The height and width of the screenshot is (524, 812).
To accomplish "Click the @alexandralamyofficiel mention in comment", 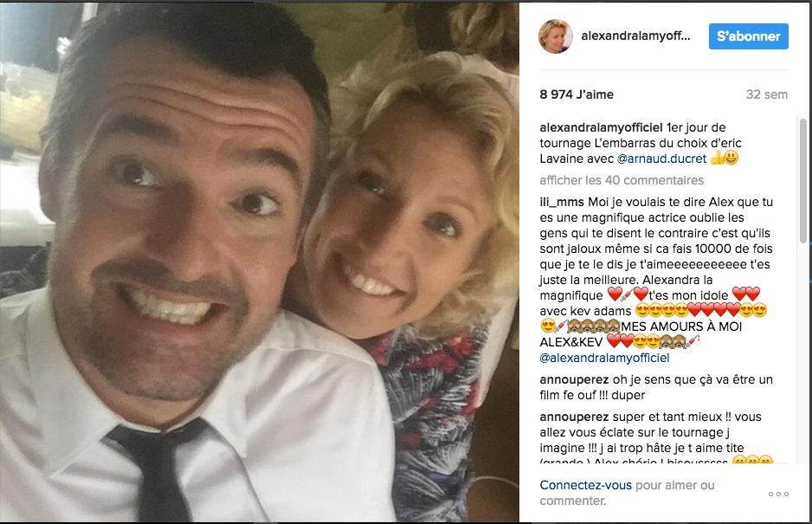I will point(604,358).
